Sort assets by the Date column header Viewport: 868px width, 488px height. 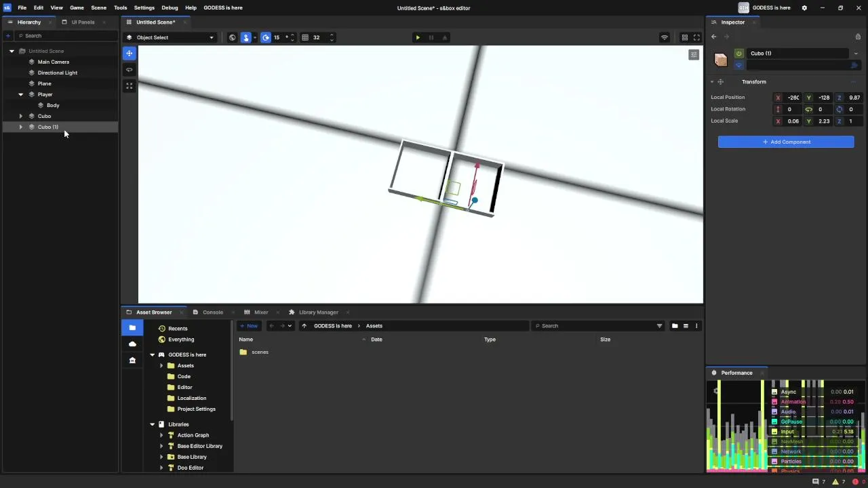376,340
